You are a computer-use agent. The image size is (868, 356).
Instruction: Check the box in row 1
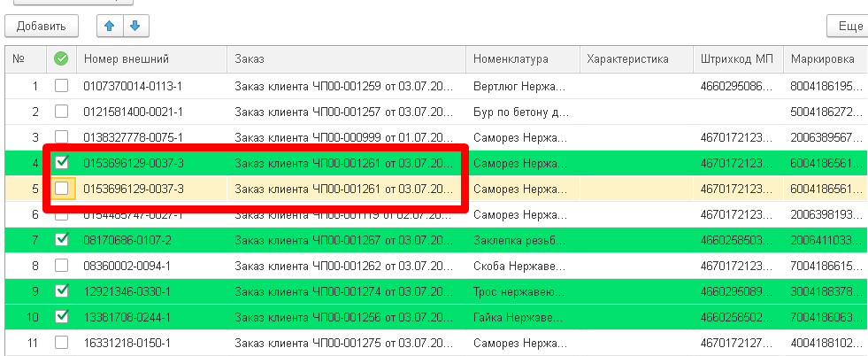tap(61, 86)
